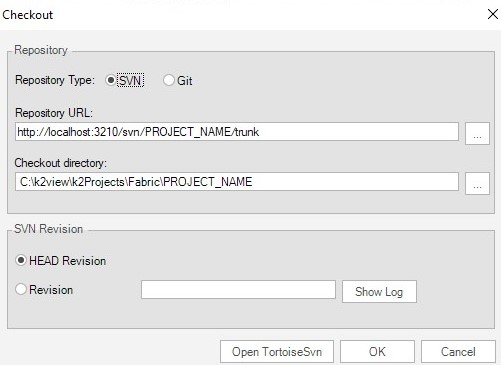Viewport: 501px width, 365px height.
Task: Cancel the Checkout dialog
Action: pyautogui.click(x=458, y=352)
